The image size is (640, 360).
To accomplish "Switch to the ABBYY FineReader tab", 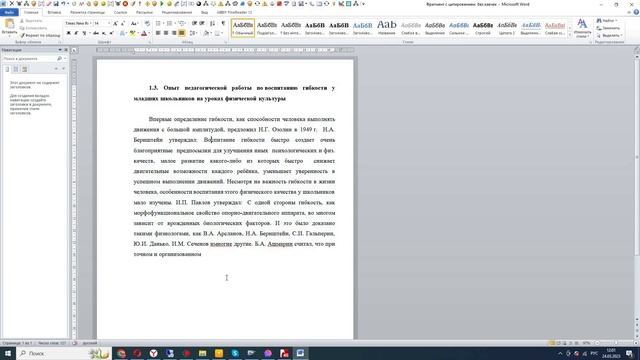I will point(234,13).
